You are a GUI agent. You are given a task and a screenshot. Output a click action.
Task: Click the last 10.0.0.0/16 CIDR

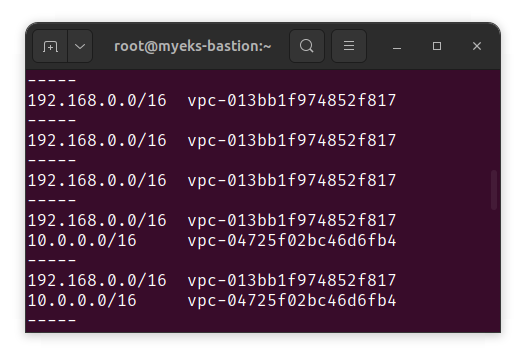[82, 301]
